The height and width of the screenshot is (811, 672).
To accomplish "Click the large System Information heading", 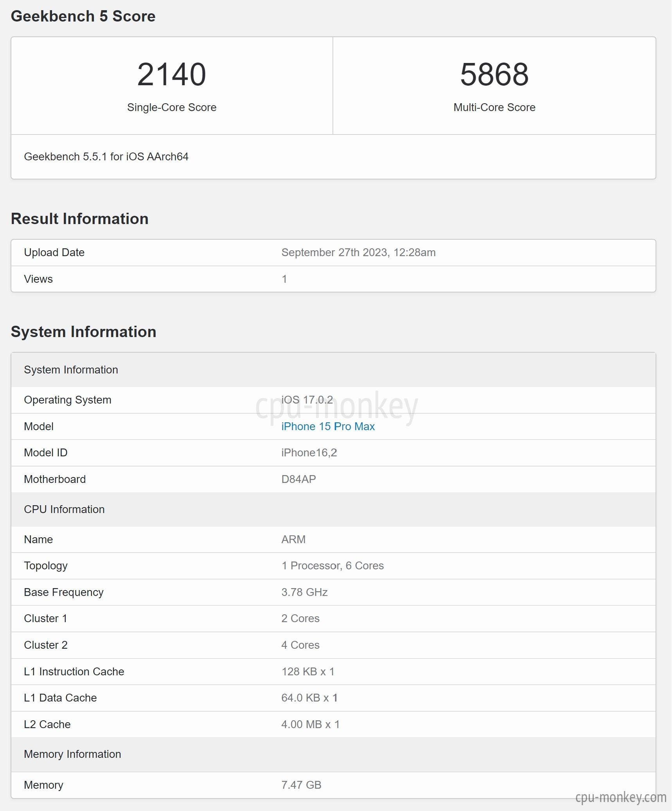I will point(83,332).
